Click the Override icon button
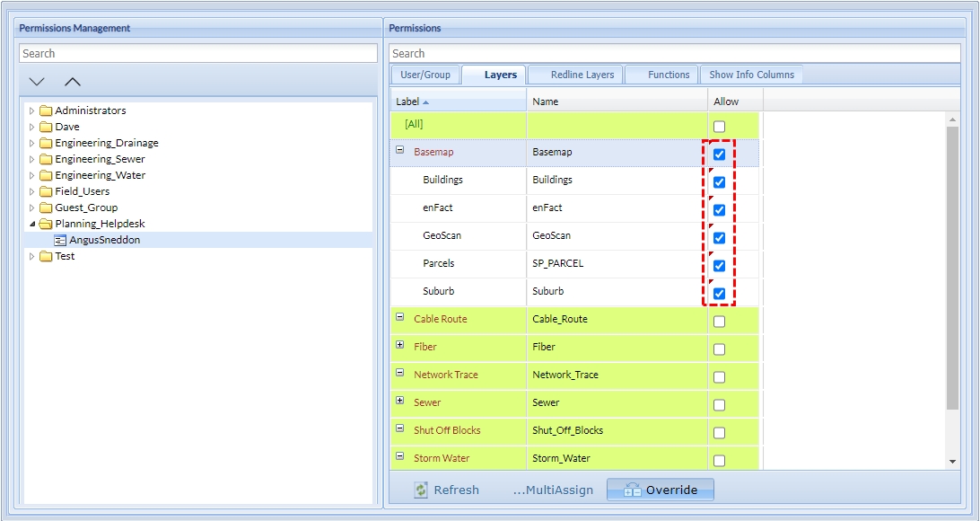Screen dimensions: 980x521 [x=633, y=490]
